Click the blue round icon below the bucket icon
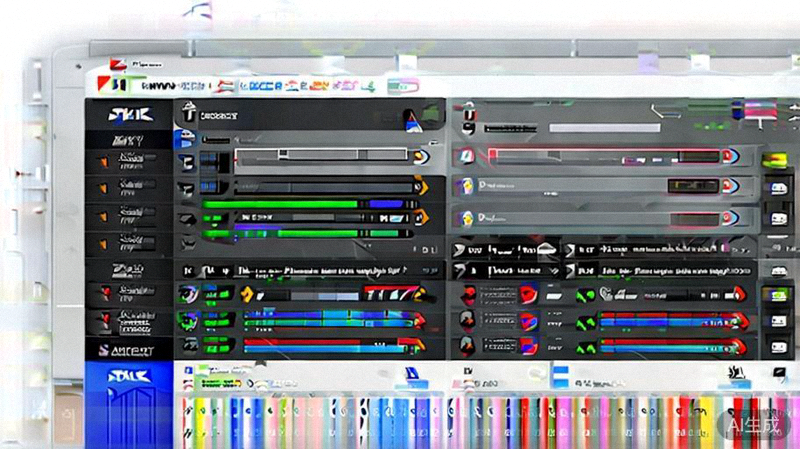Screen dimensions: 800x449 point(185,139)
